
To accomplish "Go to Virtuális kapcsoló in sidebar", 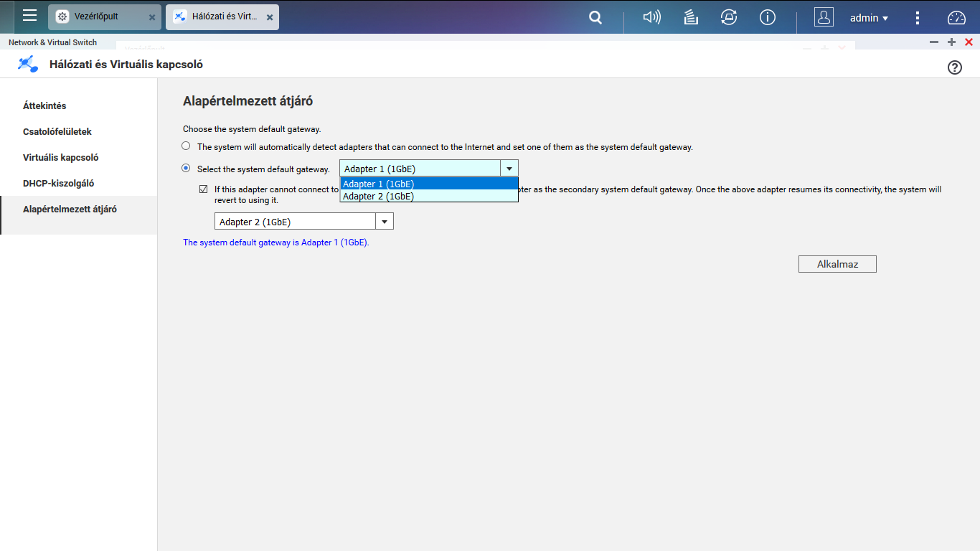I will coord(60,157).
